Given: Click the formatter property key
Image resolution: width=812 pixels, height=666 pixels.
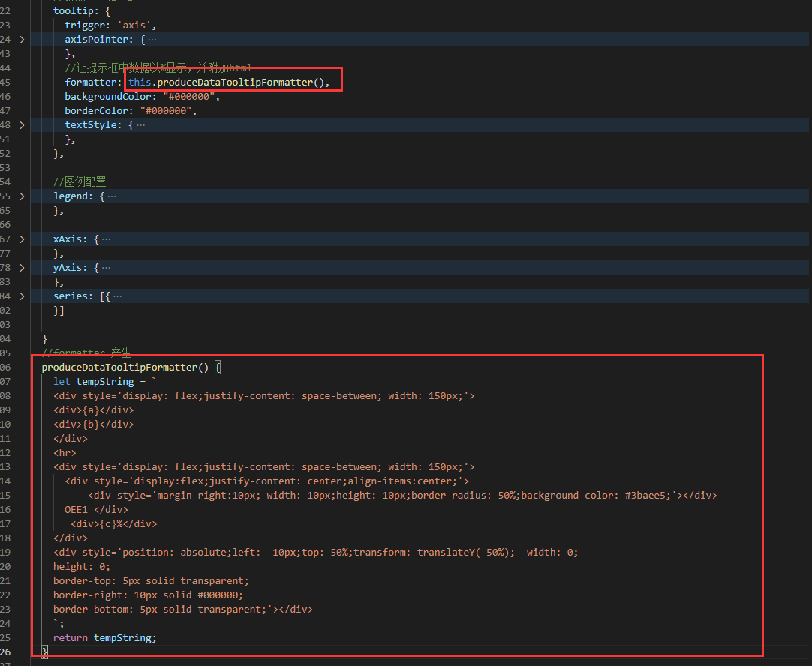Looking at the screenshot, I should [x=91, y=82].
